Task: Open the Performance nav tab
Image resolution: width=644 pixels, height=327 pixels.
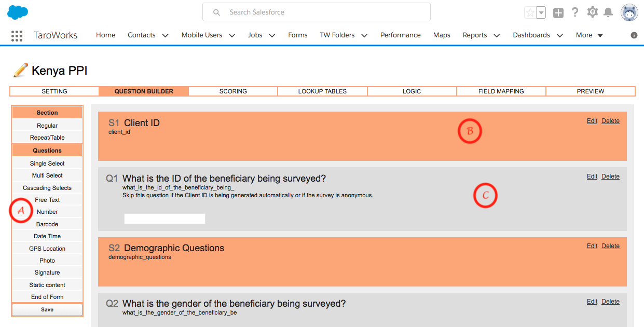Action: [x=401, y=35]
